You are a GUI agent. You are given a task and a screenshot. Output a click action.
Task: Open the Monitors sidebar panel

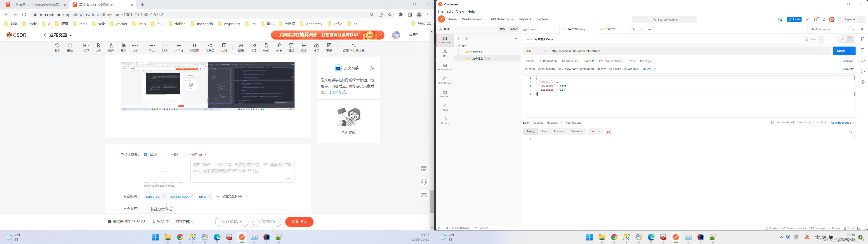pos(445,94)
